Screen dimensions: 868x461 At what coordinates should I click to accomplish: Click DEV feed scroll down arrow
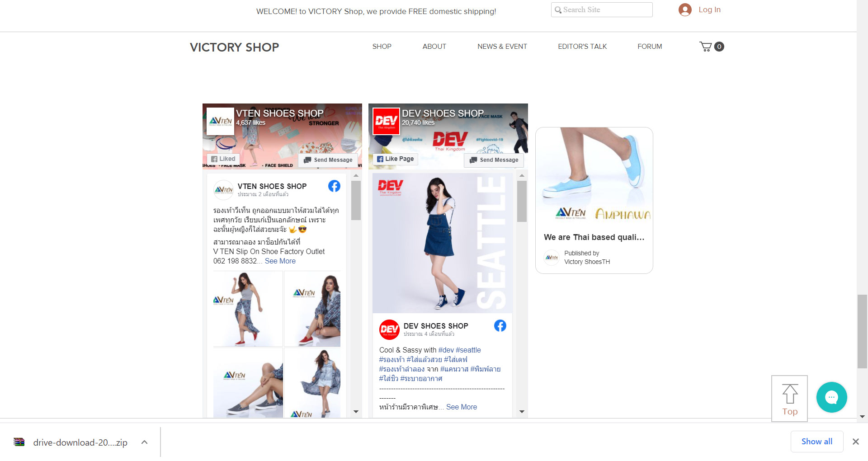pyautogui.click(x=522, y=412)
